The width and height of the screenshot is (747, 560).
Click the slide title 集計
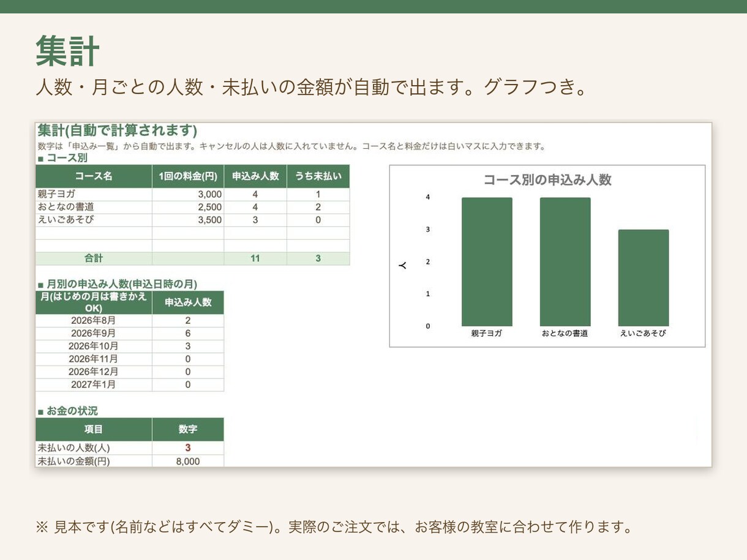[x=67, y=51]
